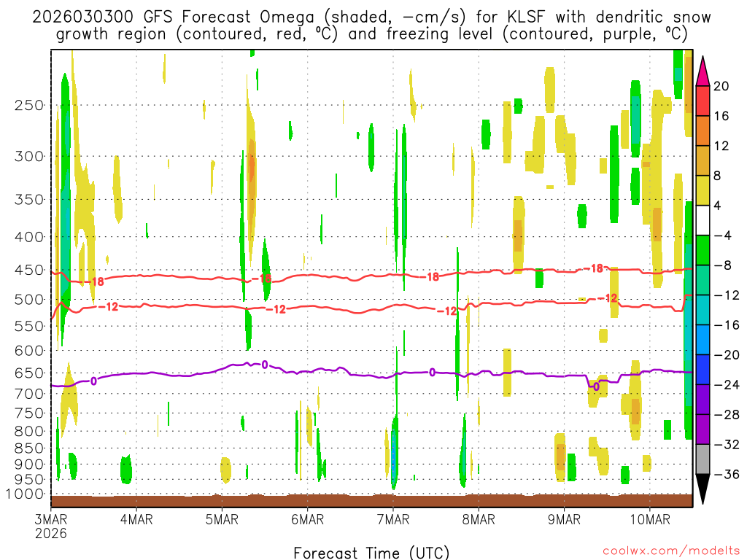Click the color bar value label -36
The width and height of the screenshot is (747, 560).
point(727,474)
